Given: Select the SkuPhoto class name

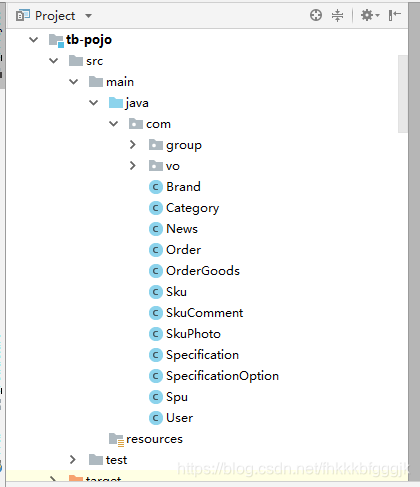Looking at the screenshot, I should click(193, 334).
